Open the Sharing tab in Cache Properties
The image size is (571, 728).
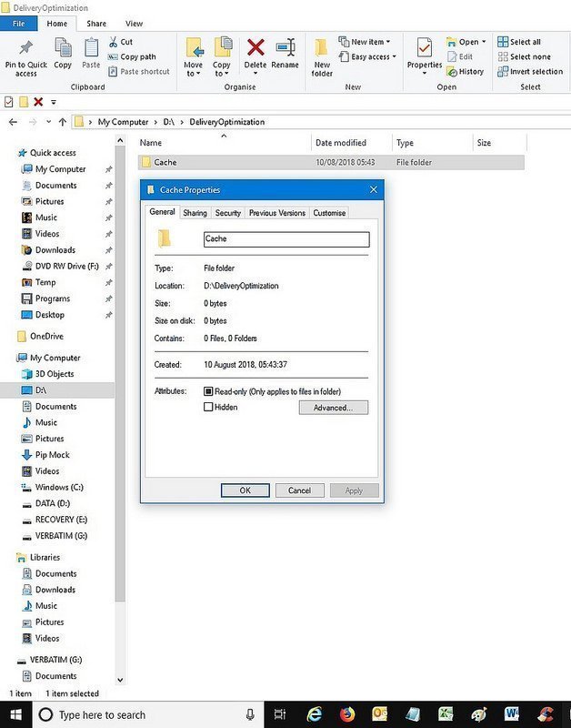[x=195, y=213]
